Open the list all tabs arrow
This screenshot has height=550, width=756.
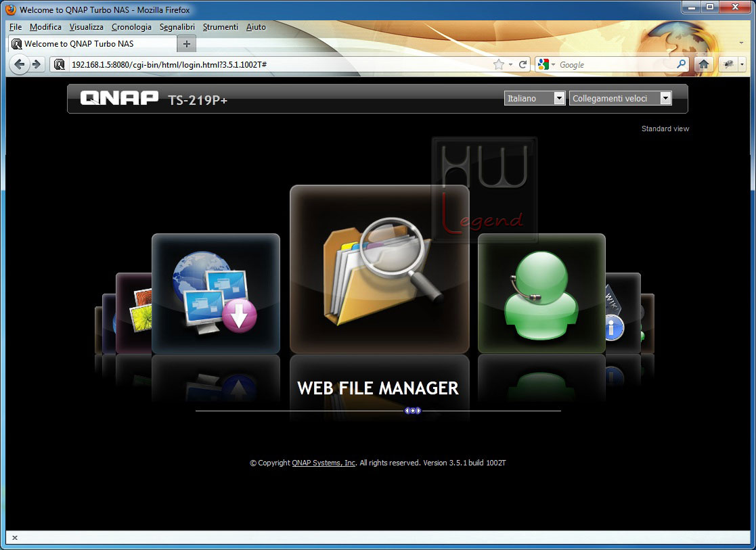tap(741, 43)
